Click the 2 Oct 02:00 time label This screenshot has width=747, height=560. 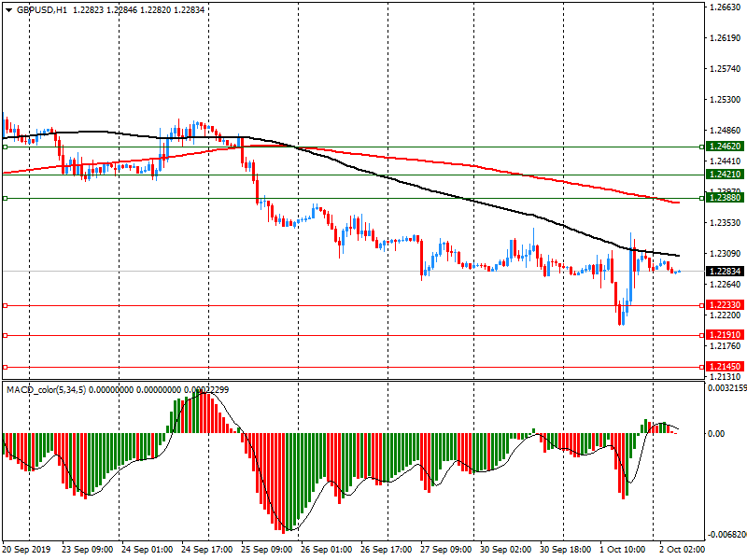[x=683, y=550]
